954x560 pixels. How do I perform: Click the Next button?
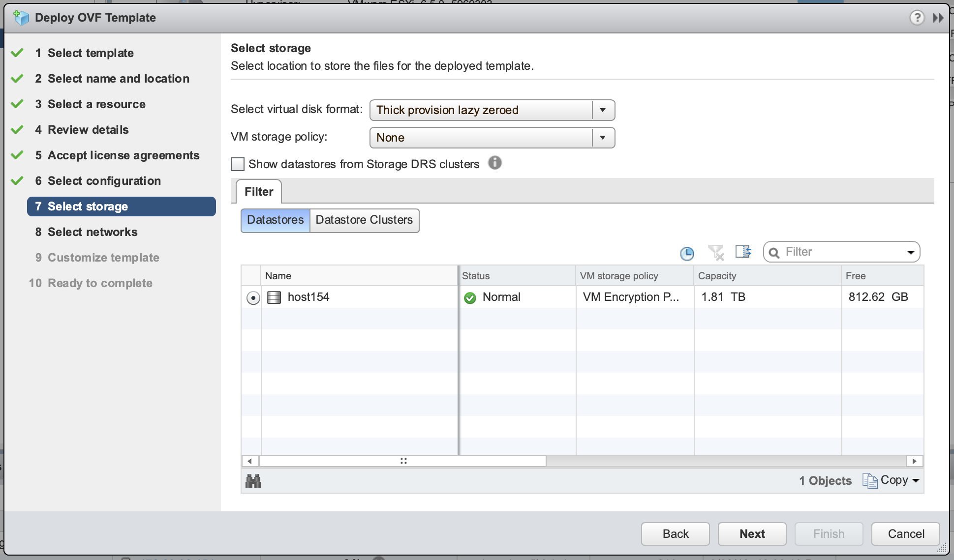tap(751, 533)
